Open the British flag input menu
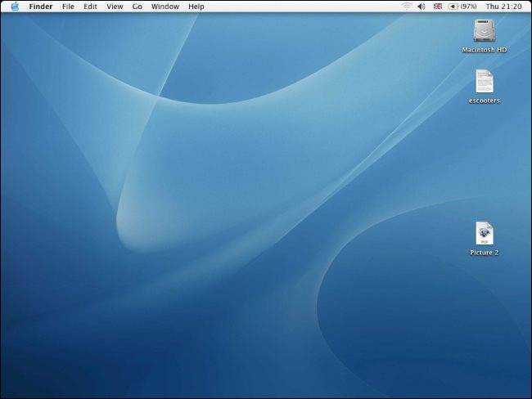The image size is (532, 399). [x=438, y=6]
